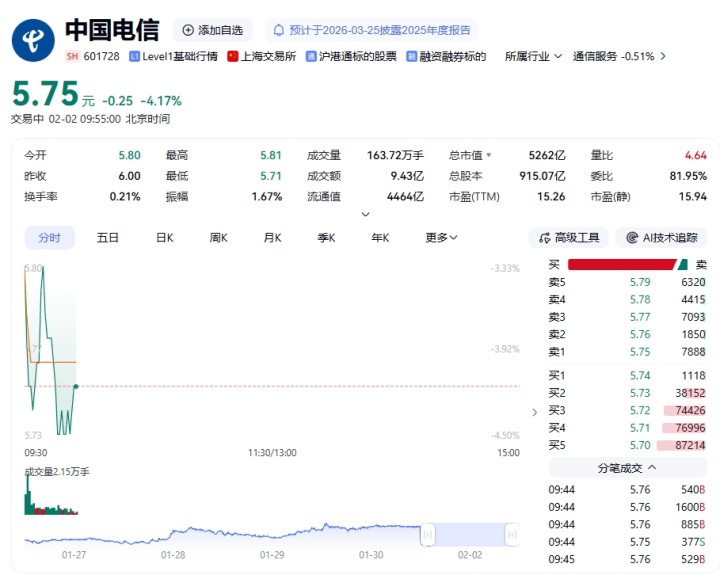Click the 卖3 volume 7093
The height and width of the screenshot is (575, 720).
coord(693,317)
